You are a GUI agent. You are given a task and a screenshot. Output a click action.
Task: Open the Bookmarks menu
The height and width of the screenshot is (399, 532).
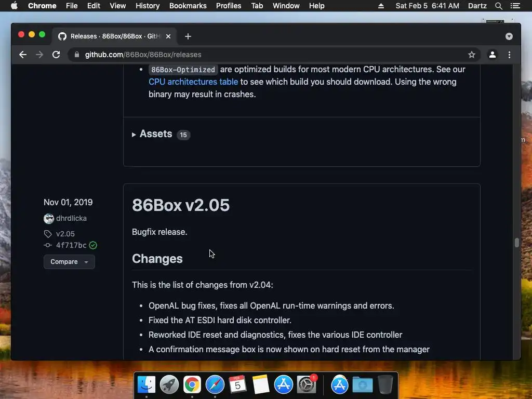pos(188,6)
